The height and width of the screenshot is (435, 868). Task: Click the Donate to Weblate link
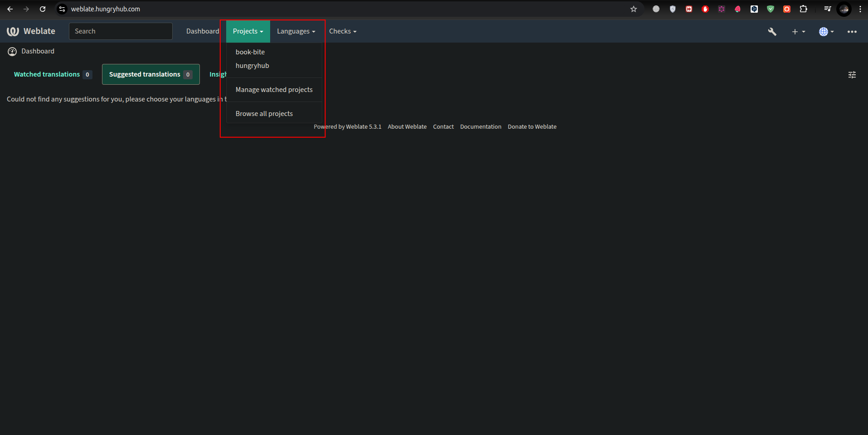532,127
